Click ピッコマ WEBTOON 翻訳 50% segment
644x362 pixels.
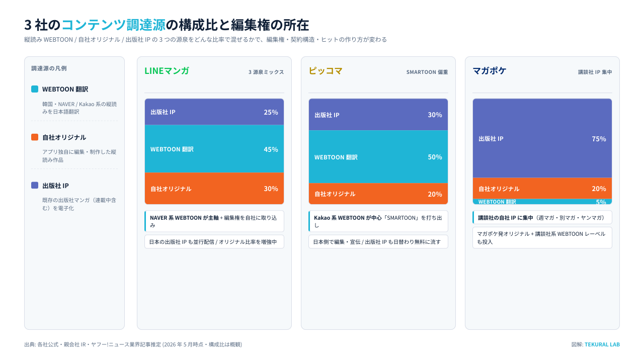point(378,157)
